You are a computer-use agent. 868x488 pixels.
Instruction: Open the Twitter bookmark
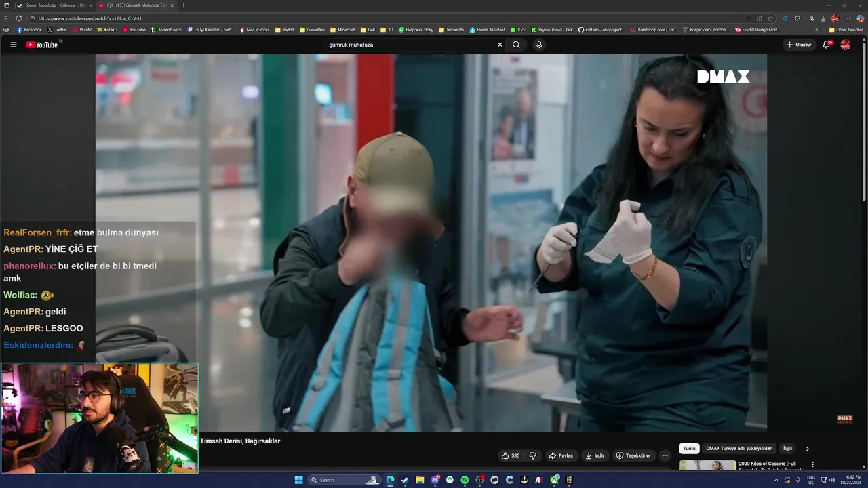(57, 30)
